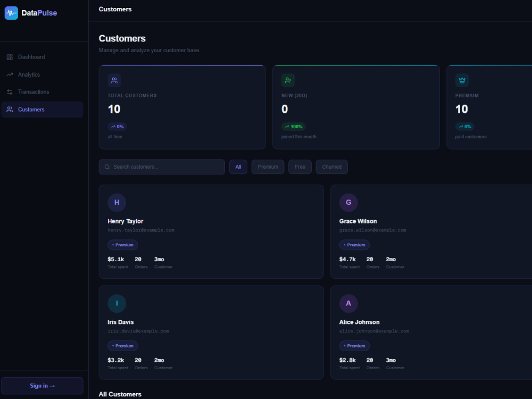532x399 pixels.
Task: Click the name Alice Johnson
Action: 359,322
